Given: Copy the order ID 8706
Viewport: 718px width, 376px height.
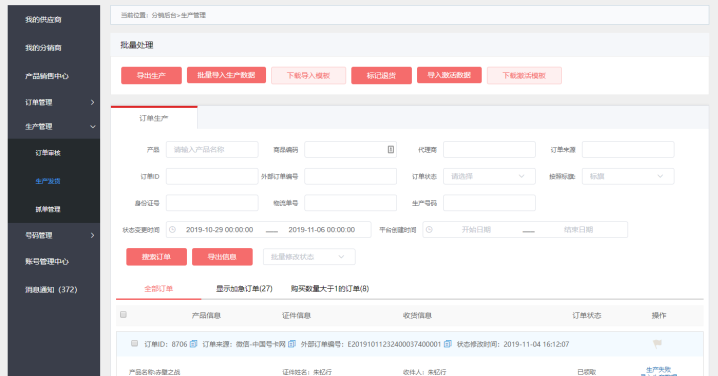Looking at the screenshot, I should (x=193, y=344).
